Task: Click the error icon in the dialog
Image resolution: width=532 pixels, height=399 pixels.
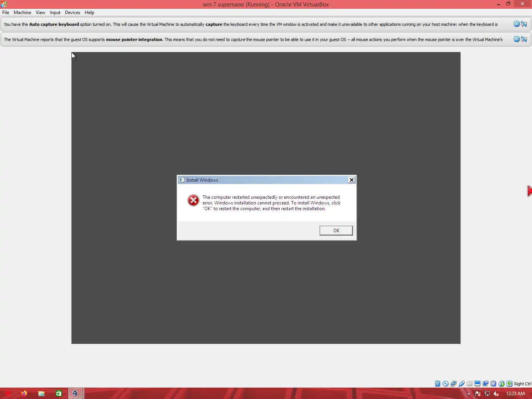Action: tap(193, 200)
